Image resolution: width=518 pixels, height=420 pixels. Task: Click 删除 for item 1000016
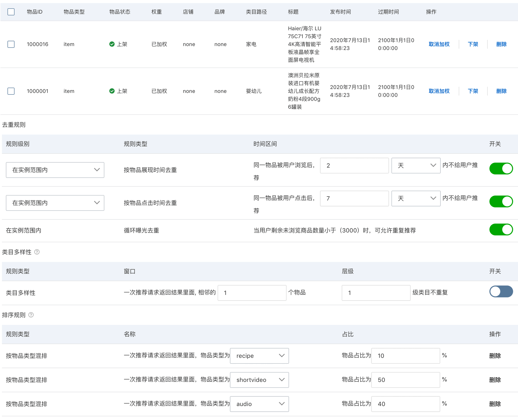[x=501, y=44]
